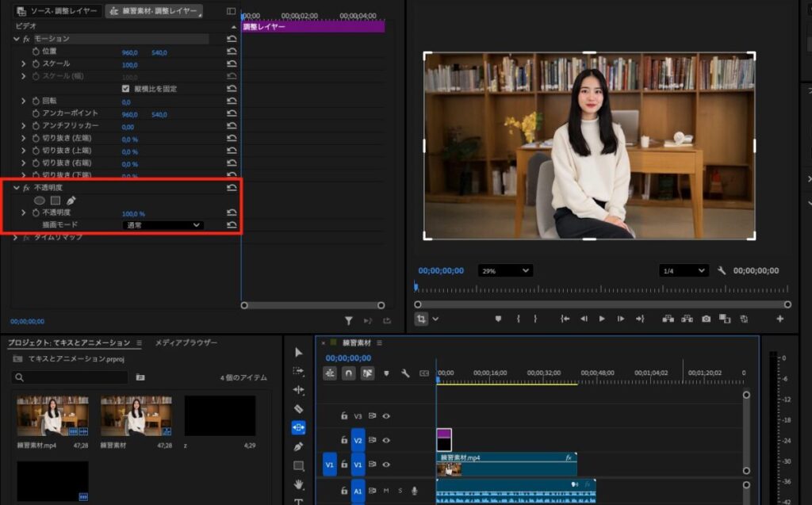The width and height of the screenshot is (812, 505).
Task: Open the 描画モード dropdown showing 通常
Action: tap(163, 225)
